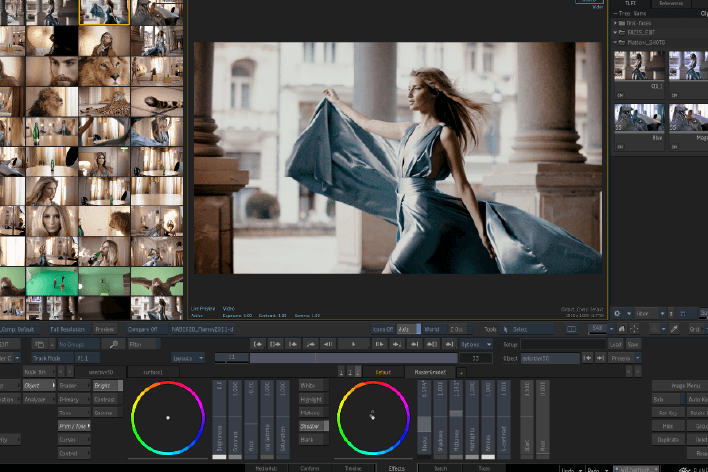Select the MasterGrade2 layer tab
This screenshot has width=708, height=472.
(x=430, y=372)
